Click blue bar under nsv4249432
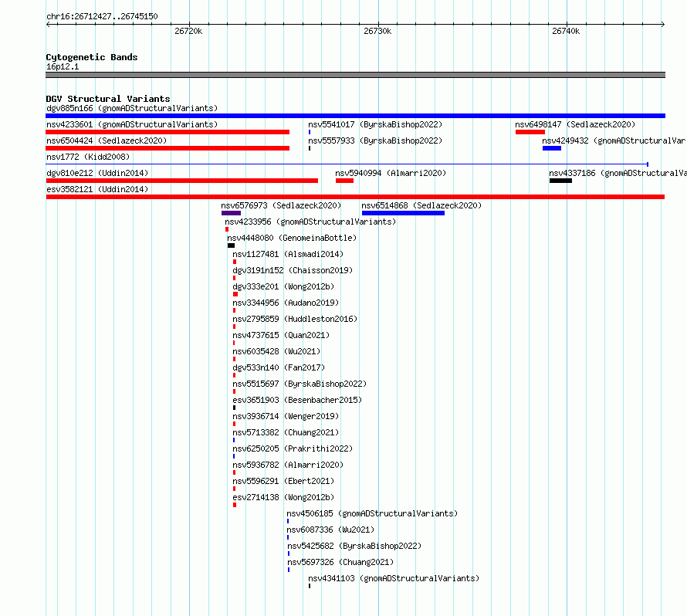Image resolution: width=687 pixels, height=616 pixels. pyautogui.click(x=552, y=148)
